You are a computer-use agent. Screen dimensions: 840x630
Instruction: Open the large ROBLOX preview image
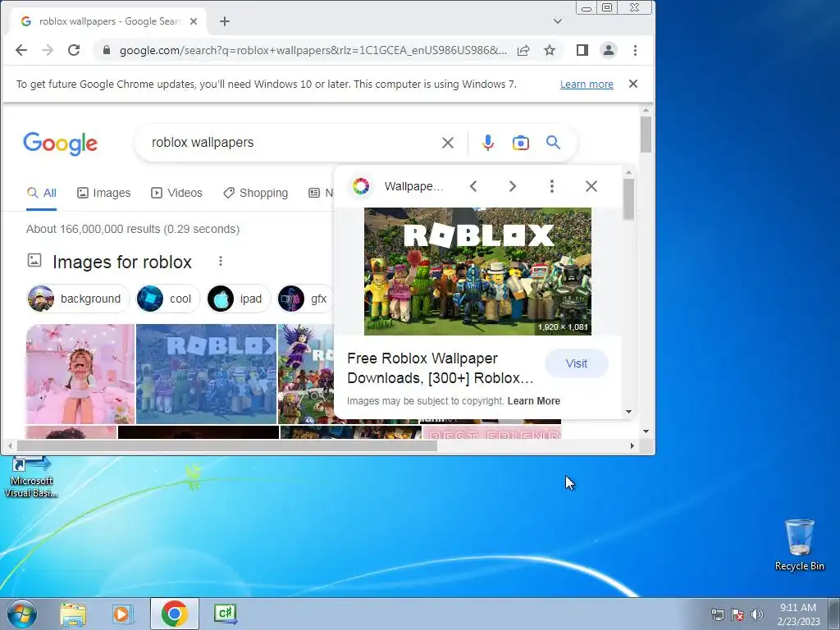[478, 272]
